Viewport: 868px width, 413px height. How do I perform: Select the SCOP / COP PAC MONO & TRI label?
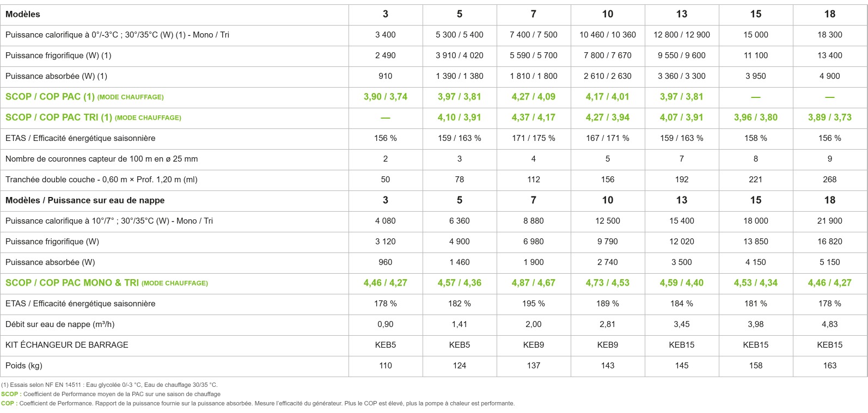(x=107, y=283)
